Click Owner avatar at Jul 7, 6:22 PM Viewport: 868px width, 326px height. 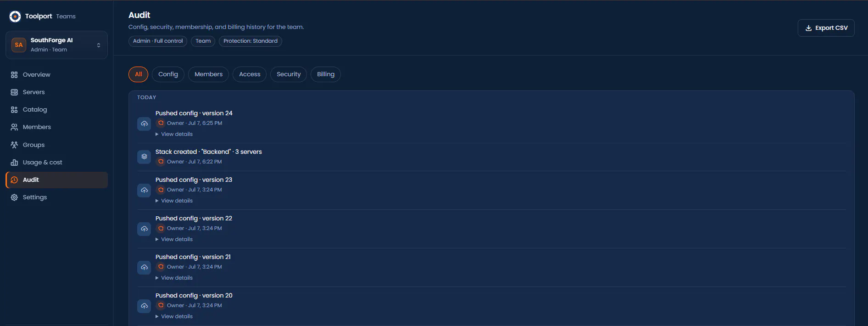161,162
